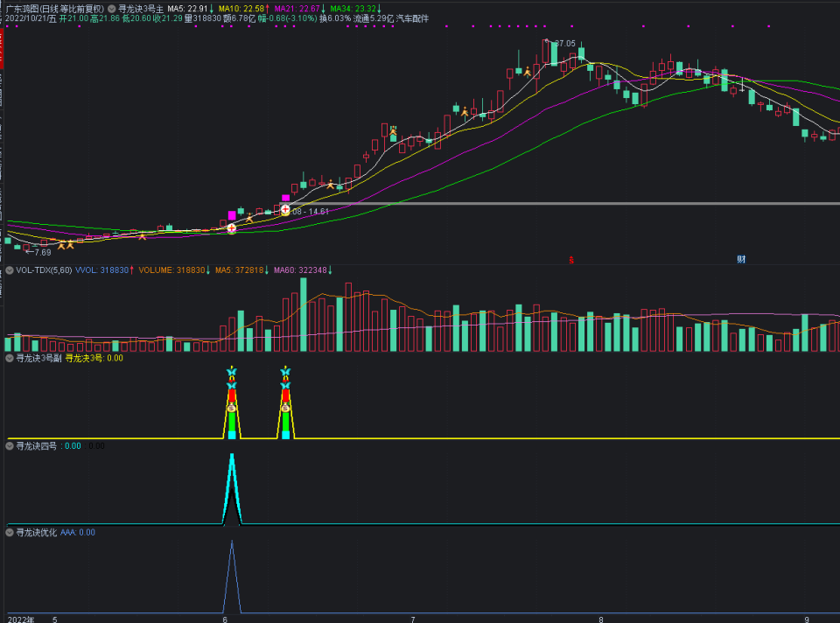Click the cyan spike in the 寻龙诀四号 panel
The width and height of the screenshot is (840, 623).
coord(232,487)
